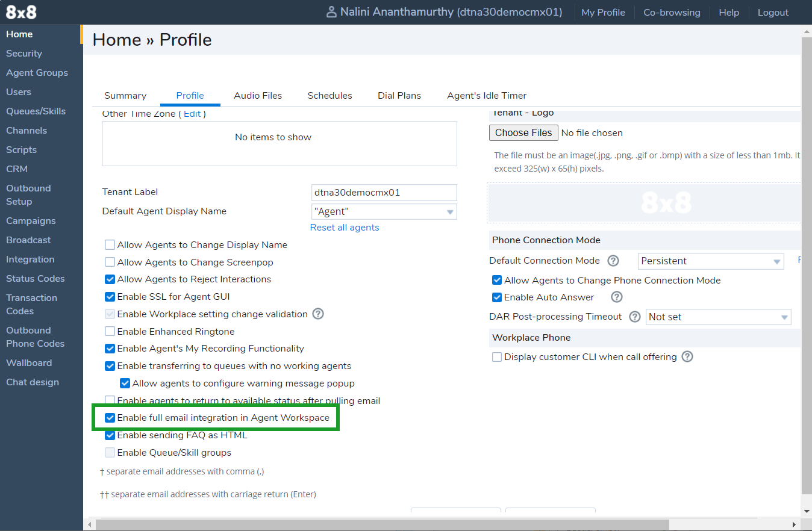Click help icon beside DAR Post-processing Timeout
Viewport: 812px width, 531px height.
[x=634, y=317]
